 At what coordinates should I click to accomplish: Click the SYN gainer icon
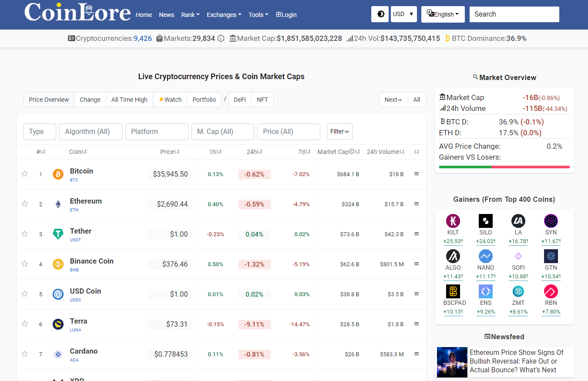pyautogui.click(x=551, y=221)
